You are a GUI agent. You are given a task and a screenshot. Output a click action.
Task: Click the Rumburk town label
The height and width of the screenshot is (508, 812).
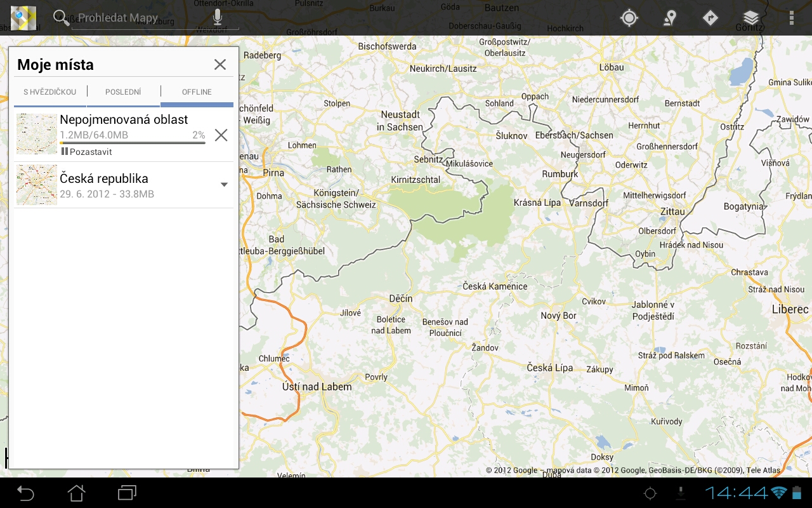pyautogui.click(x=560, y=174)
